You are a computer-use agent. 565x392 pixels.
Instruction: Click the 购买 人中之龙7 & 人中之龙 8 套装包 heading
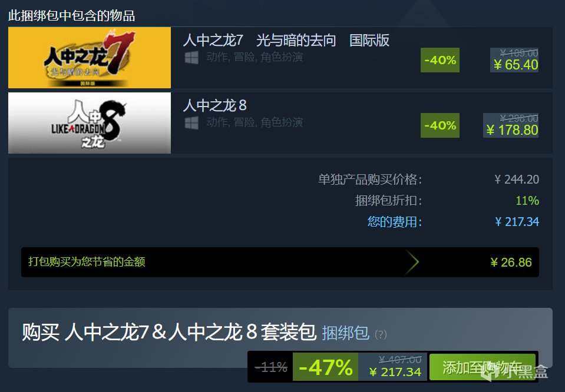pos(169,332)
